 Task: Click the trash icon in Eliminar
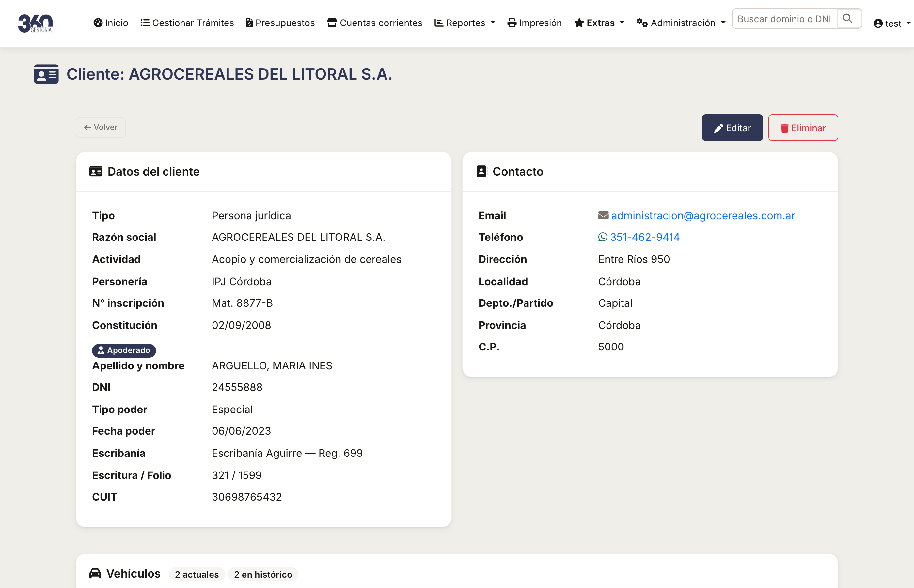(784, 128)
